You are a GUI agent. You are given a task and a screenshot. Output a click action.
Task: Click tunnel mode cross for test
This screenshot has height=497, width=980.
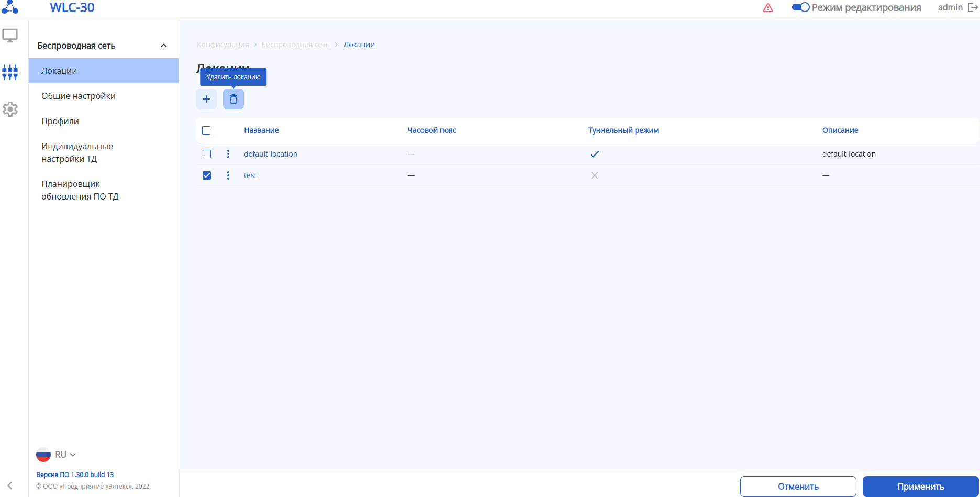pyautogui.click(x=595, y=175)
